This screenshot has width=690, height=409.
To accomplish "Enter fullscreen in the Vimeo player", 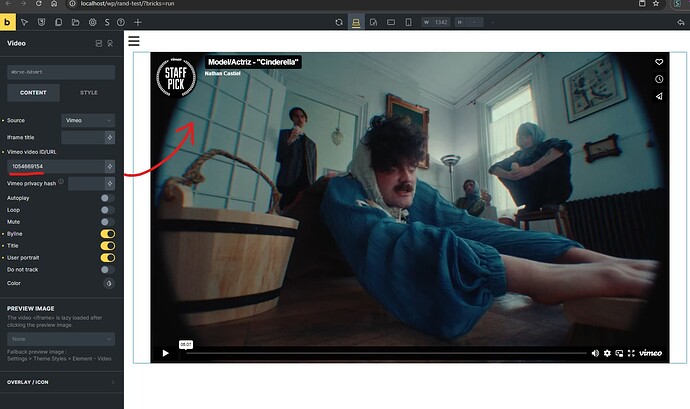I will (631, 353).
